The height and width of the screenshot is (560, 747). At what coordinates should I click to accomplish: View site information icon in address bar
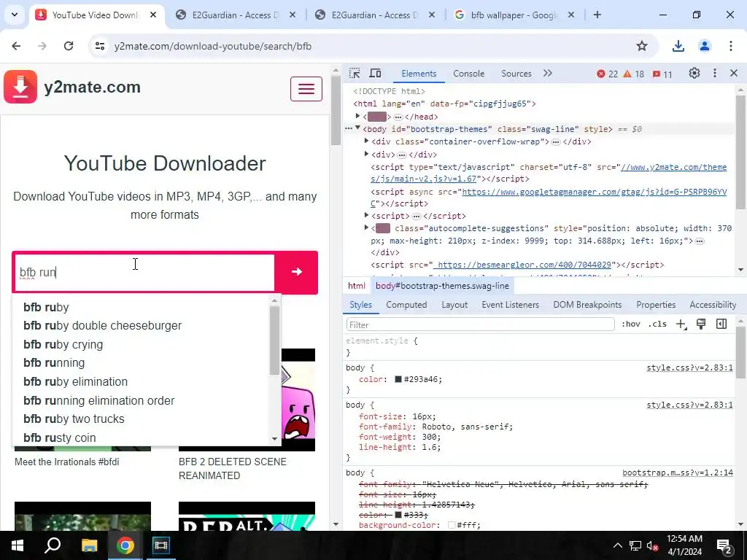(99, 46)
